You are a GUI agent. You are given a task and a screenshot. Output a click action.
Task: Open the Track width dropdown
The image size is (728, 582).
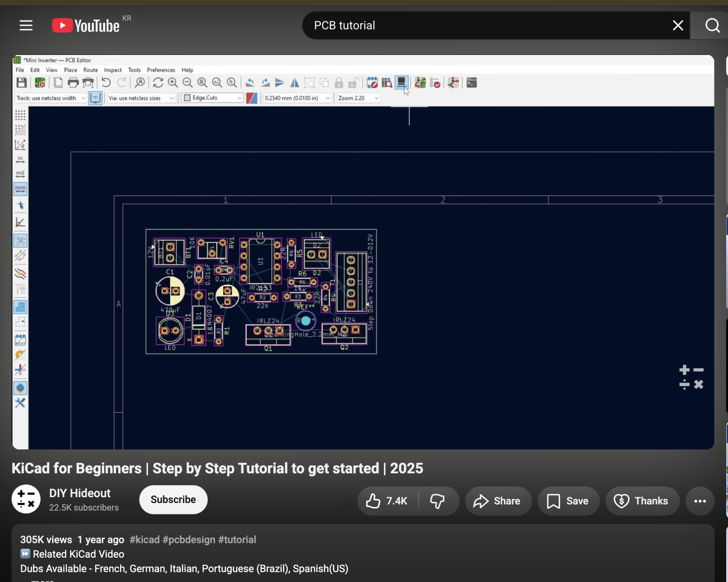51,98
